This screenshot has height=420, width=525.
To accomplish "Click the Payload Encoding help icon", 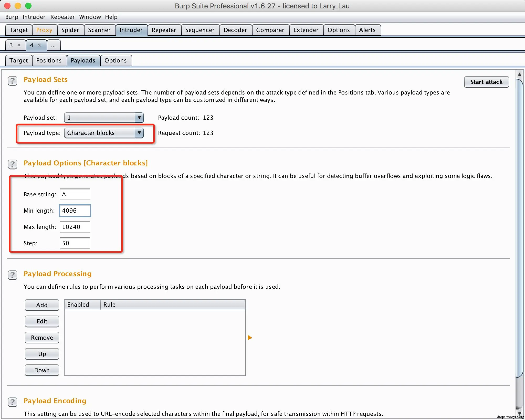I will click(x=12, y=402).
